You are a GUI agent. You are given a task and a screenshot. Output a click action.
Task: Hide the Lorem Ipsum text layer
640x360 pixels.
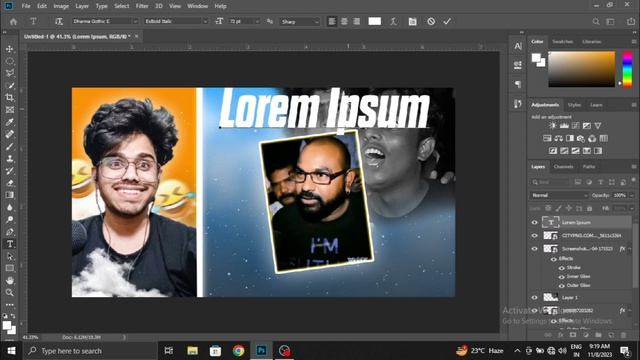click(x=534, y=222)
